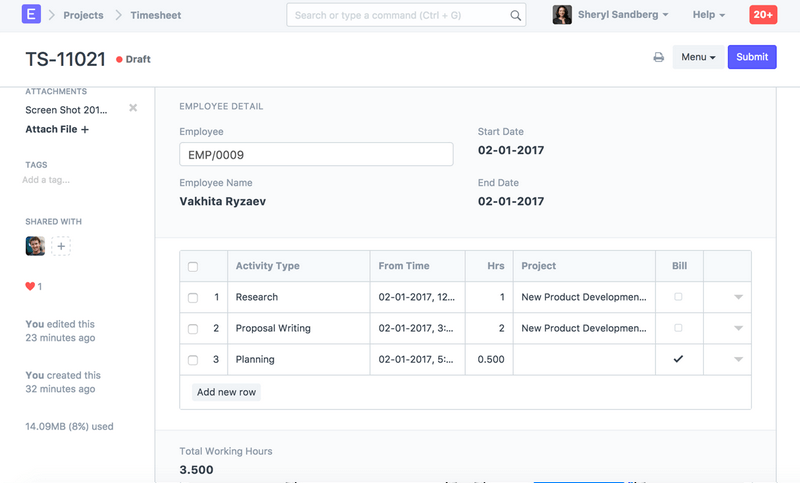
Task: Open the Help menu
Action: tap(708, 15)
